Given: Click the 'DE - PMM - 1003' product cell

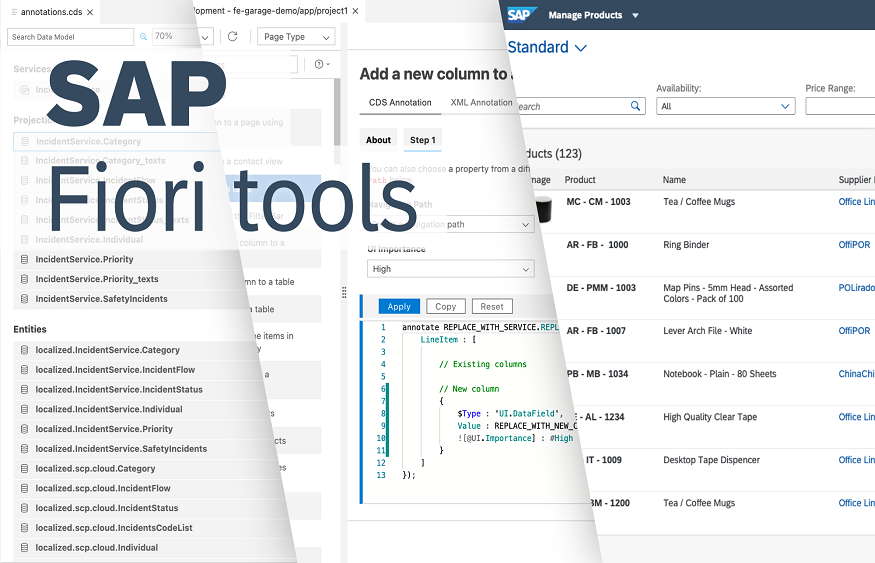Looking at the screenshot, I should (601, 288).
